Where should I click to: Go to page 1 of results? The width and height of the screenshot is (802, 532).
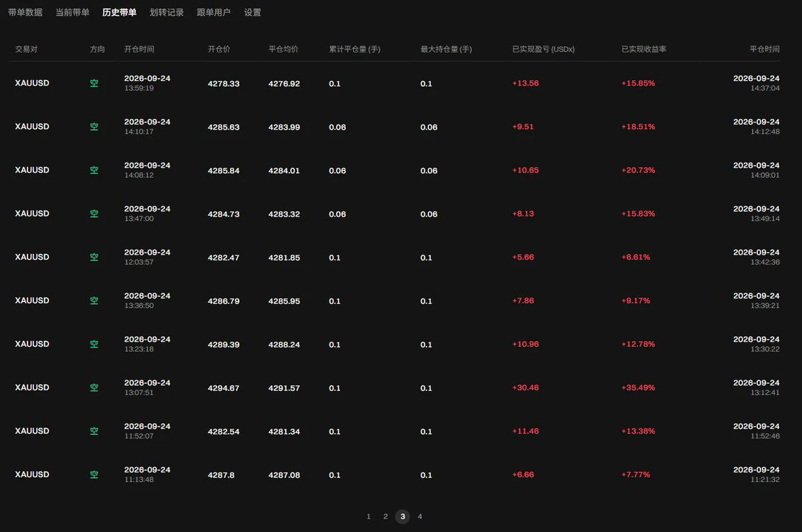click(x=368, y=517)
